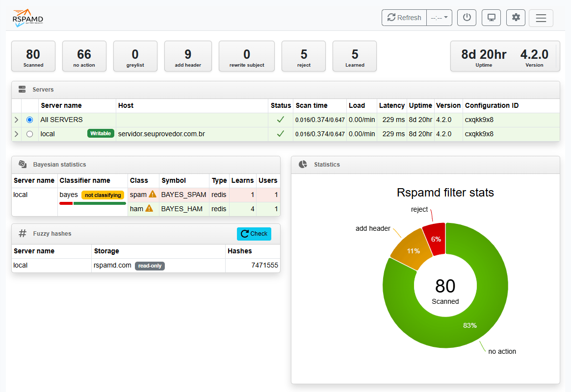Open settings with the gear icon

[x=516, y=18]
